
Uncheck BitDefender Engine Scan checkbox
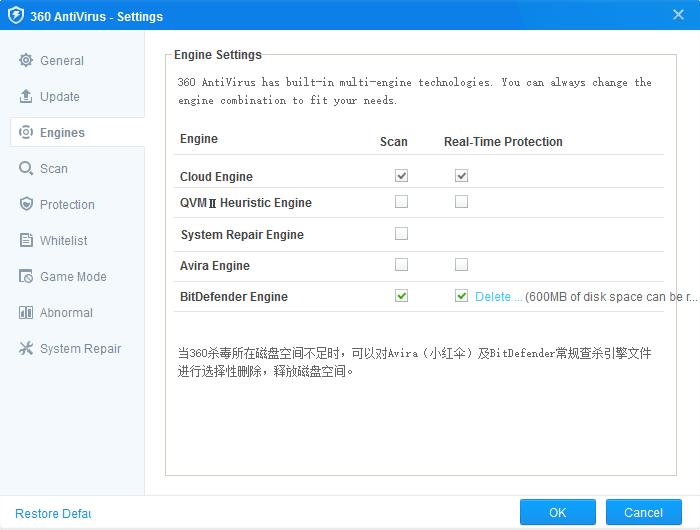pyautogui.click(x=401, y=296)
